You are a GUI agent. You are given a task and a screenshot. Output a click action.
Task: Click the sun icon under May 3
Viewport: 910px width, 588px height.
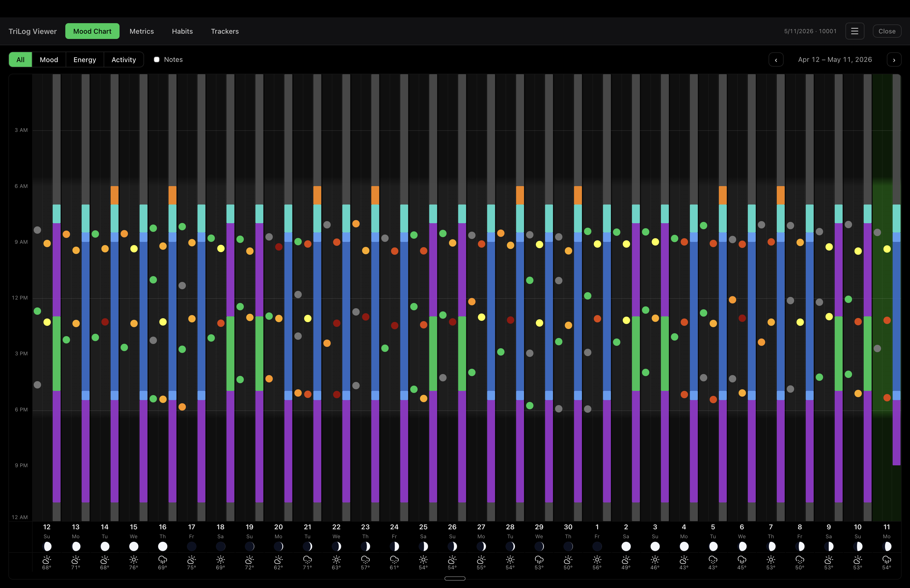point(655,560)
